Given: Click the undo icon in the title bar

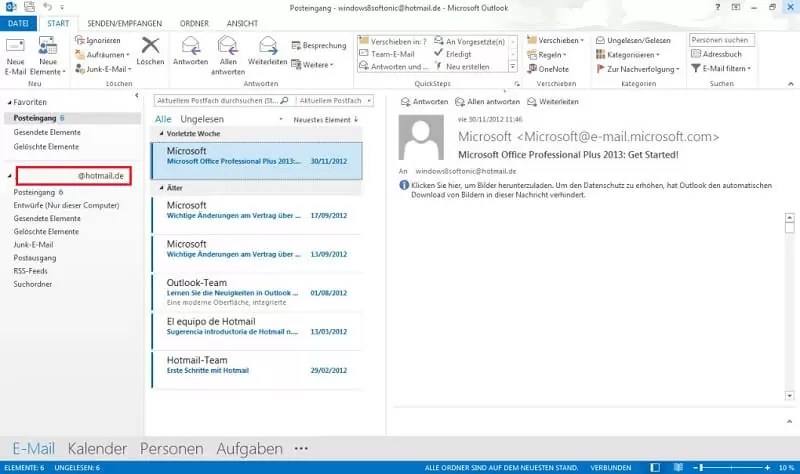Looking at the screenshot, I should click(x=47, y=7).
